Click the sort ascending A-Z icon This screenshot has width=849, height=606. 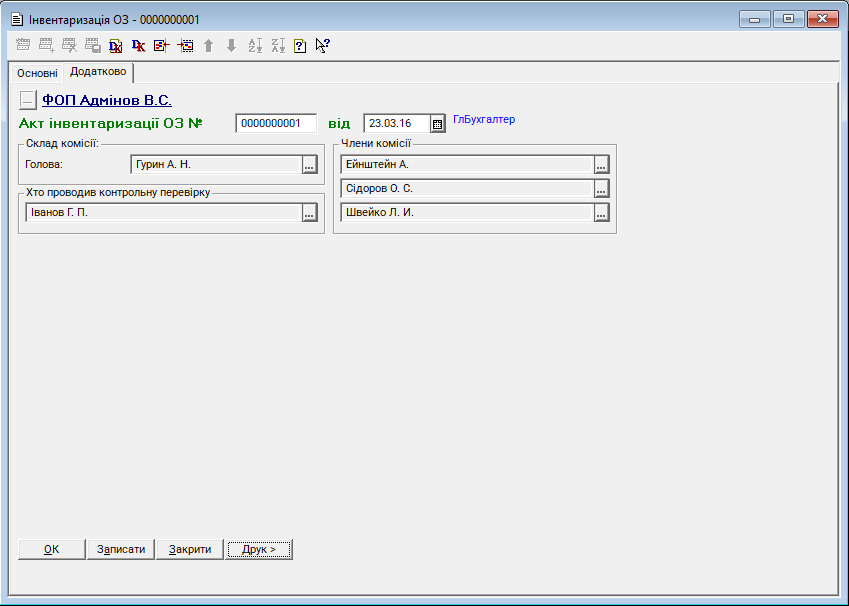click(x=254, y=45)
